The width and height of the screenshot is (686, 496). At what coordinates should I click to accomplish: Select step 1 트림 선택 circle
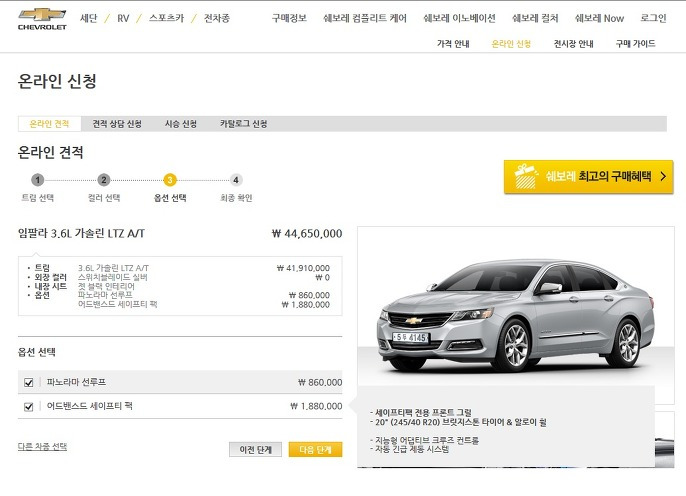pos(38,180)
